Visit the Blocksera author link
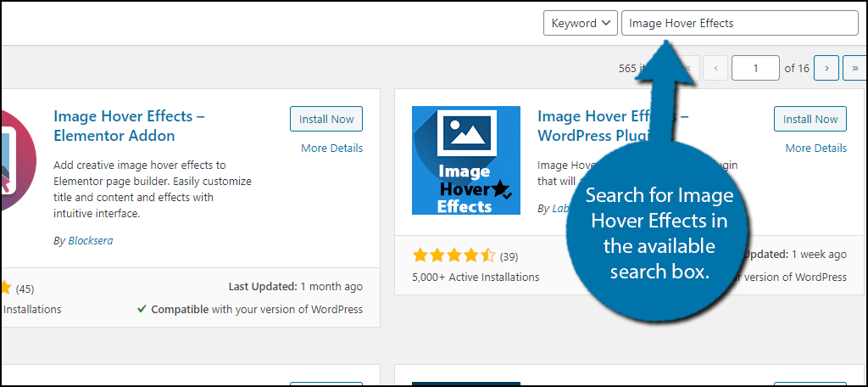868x387 pixels. 90,241
